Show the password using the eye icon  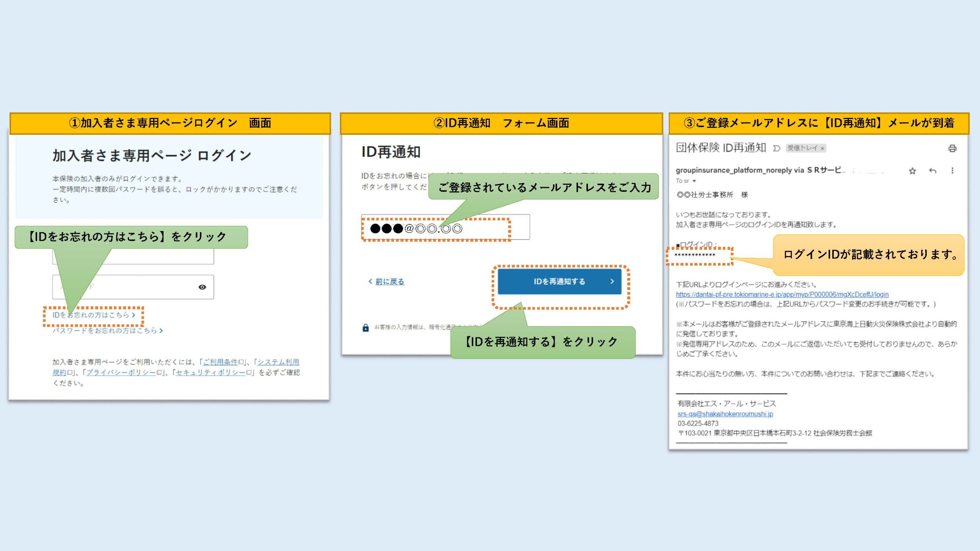pos(203,287)
